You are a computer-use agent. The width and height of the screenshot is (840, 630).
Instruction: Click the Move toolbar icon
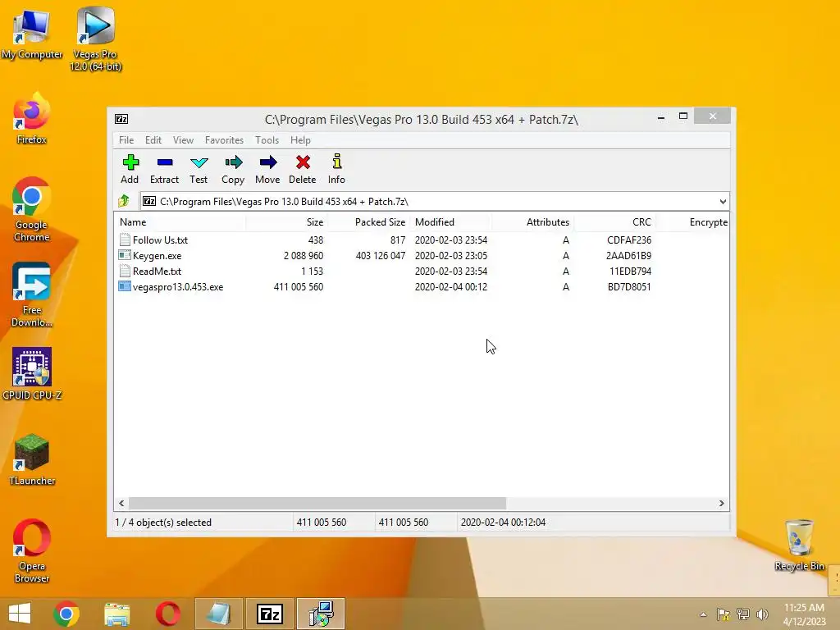point(268,162)
